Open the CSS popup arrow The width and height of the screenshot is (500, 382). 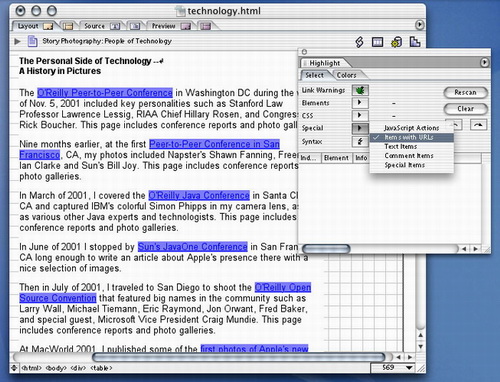(x=360, y=115)
